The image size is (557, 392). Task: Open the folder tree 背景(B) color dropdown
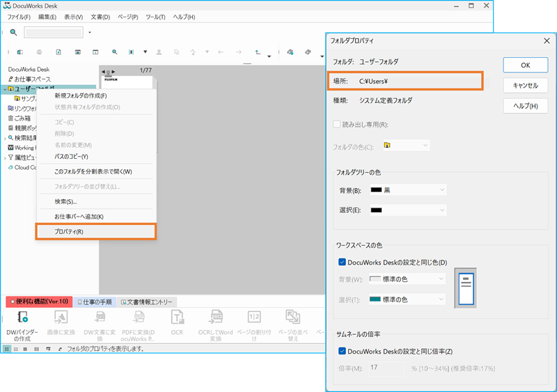408,190
